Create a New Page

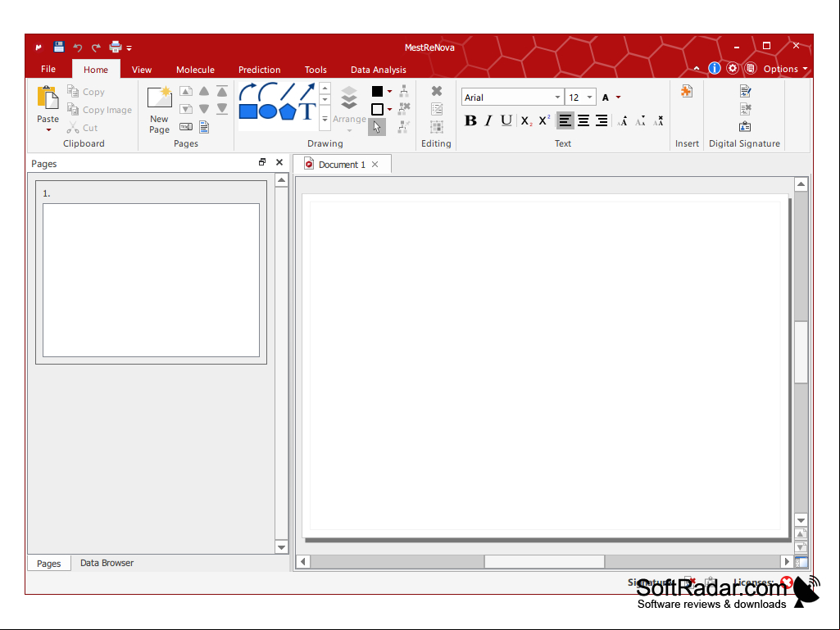pyautogui.click(x=159, y=109)
